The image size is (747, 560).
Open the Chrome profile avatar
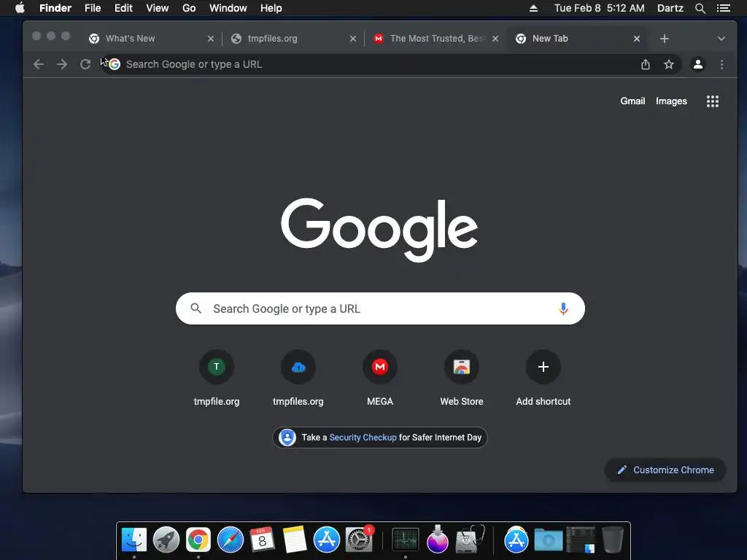698,64
